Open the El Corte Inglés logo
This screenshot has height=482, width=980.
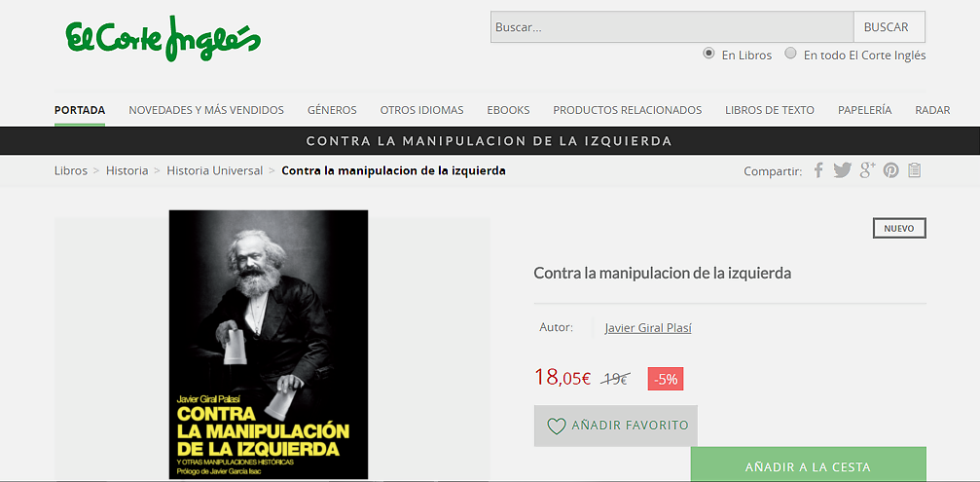click(163, 39)
